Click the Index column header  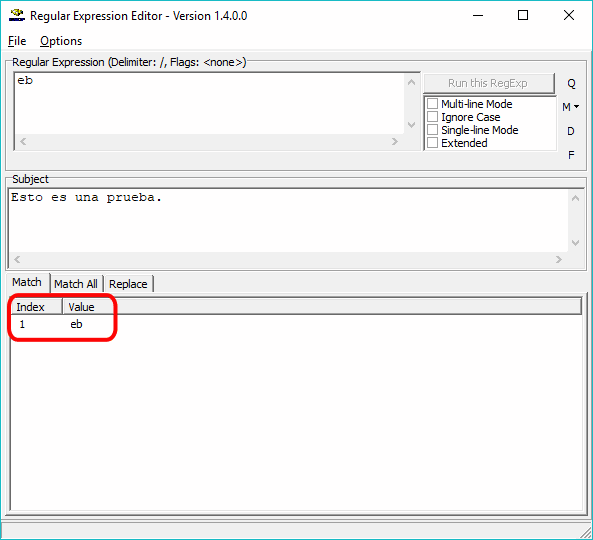(x=36, y=307)
